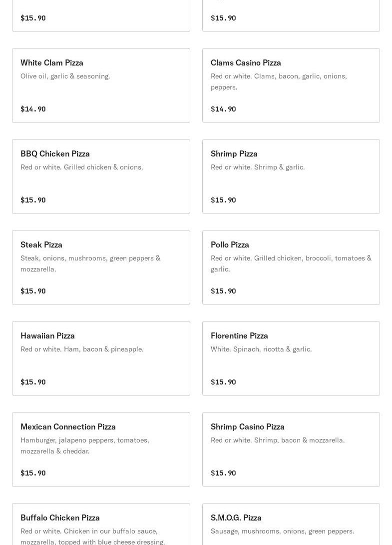Image resolution: width=392 pixels, height=545 pixels.
Task: Click the Steak Pizza ingredients description
Action: coord(90,263)
